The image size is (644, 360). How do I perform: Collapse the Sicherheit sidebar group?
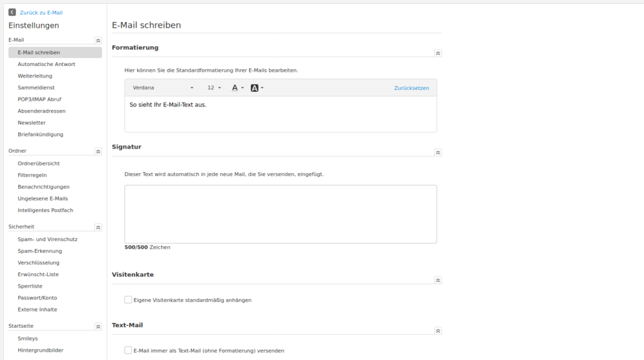coord(98,227)
